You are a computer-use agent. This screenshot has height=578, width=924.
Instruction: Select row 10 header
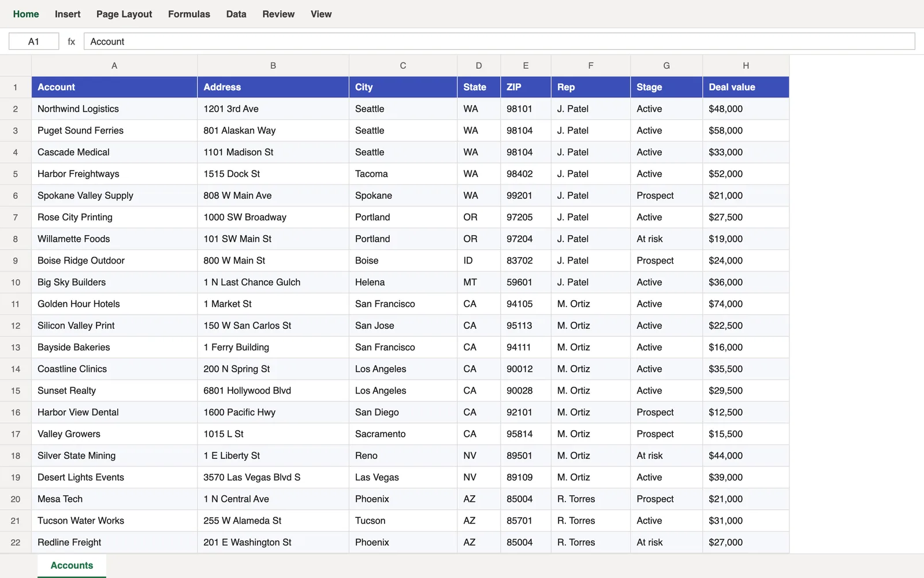coord(16,282)
